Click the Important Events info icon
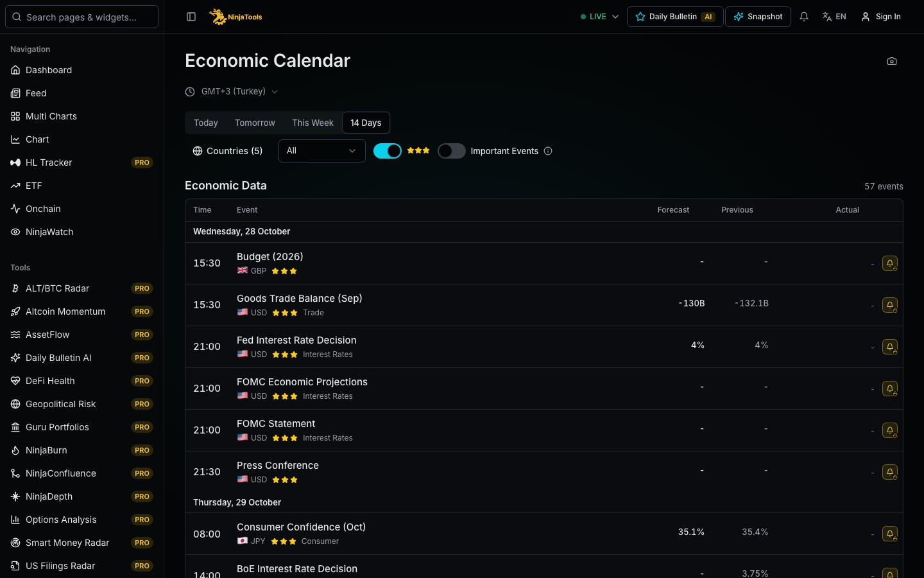This screenshot has height=578, width=924. click(548, 151)
